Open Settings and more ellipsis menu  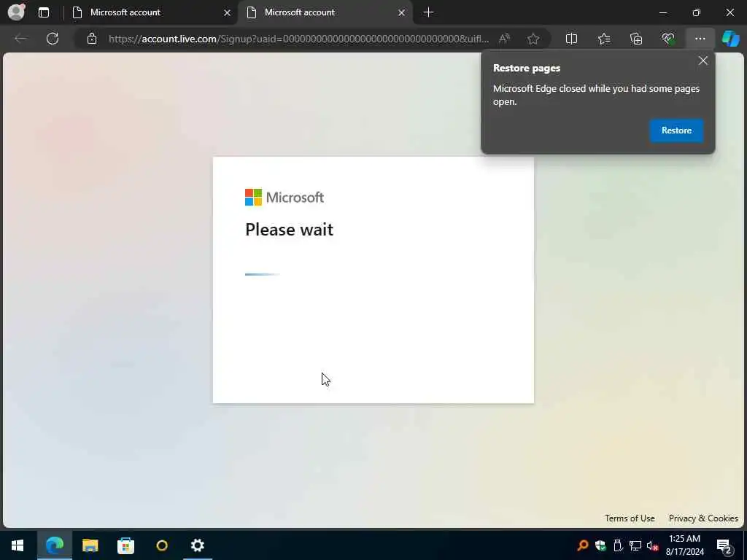click(x=700, y=39)
